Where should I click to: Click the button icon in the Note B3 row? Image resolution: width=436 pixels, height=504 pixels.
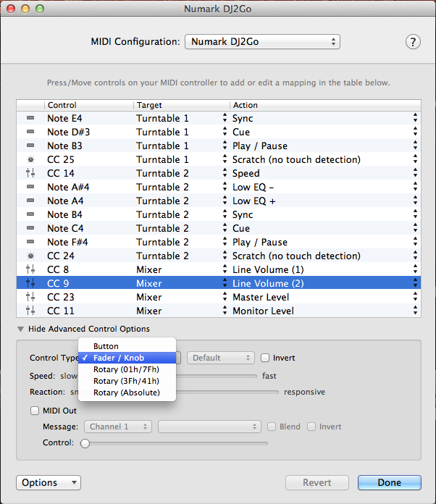[30, 146]
